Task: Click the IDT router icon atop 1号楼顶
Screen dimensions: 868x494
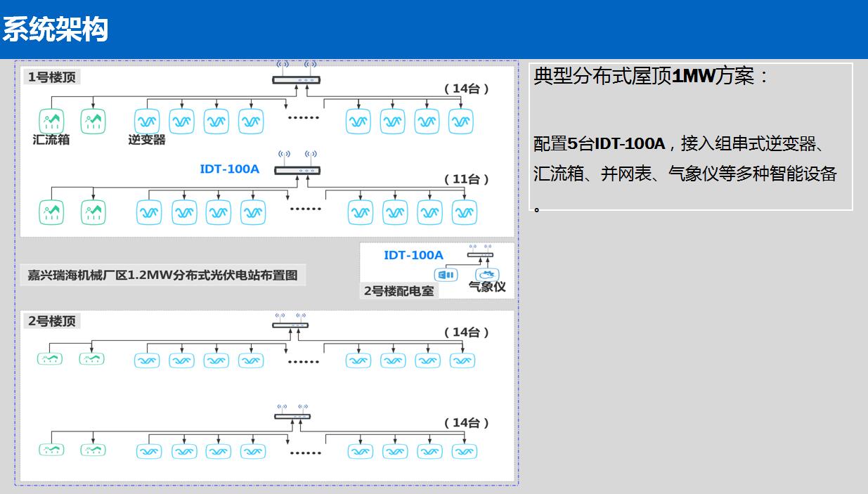Action: pos(296,79)
